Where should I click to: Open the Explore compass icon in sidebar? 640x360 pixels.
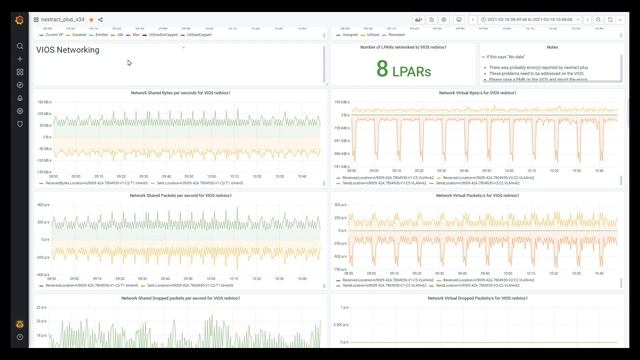20,85
